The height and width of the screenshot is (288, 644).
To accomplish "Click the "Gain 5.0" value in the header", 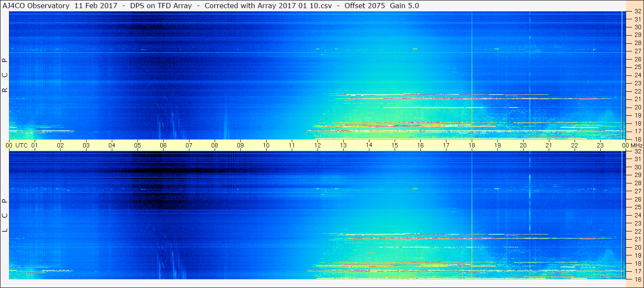I will pos(404,6).
